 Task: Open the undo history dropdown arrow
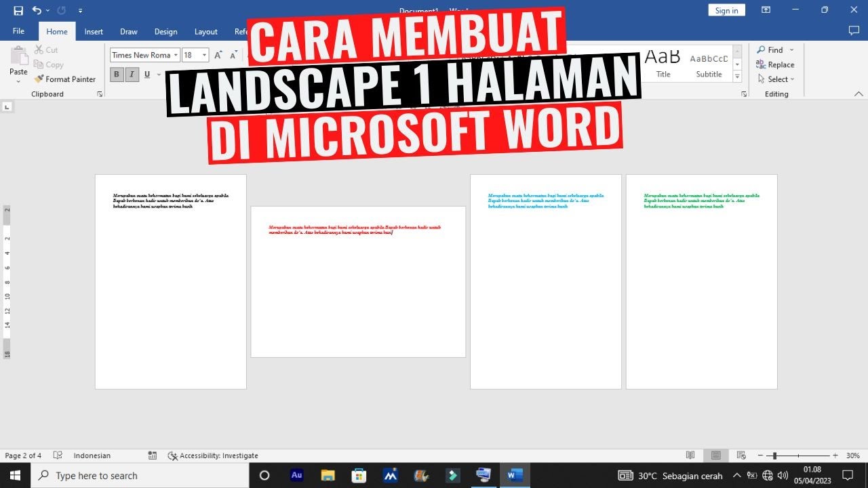coord(47,11)
